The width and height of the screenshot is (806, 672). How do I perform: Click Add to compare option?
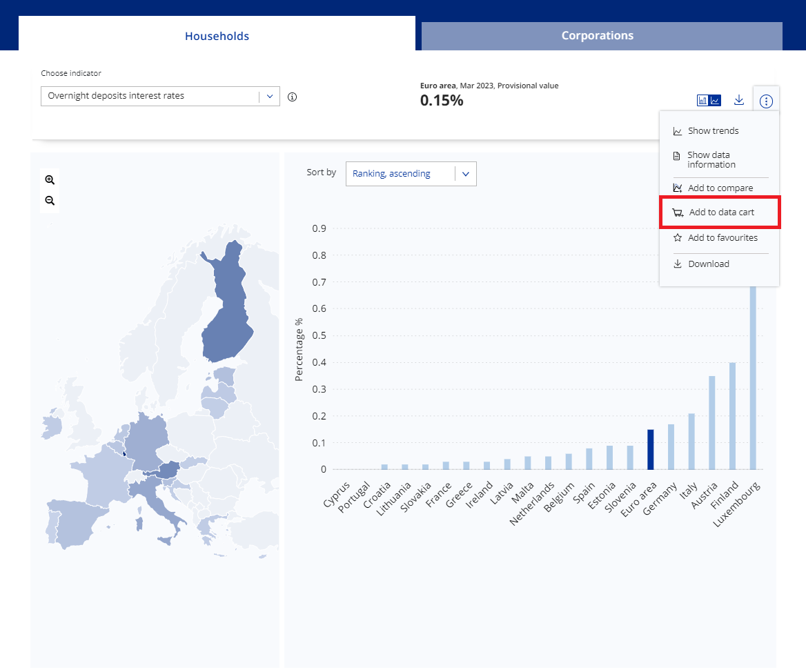(720, 188)
